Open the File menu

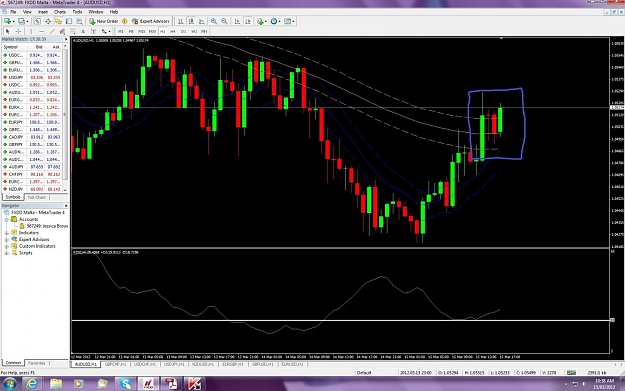pyautogui.click(x=13, y=12)
